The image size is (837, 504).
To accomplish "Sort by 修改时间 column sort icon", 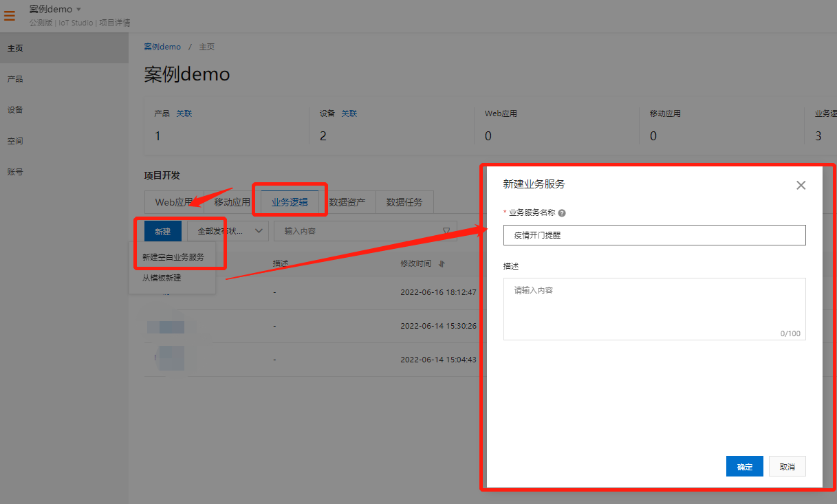I will click(x=442, y=263).
